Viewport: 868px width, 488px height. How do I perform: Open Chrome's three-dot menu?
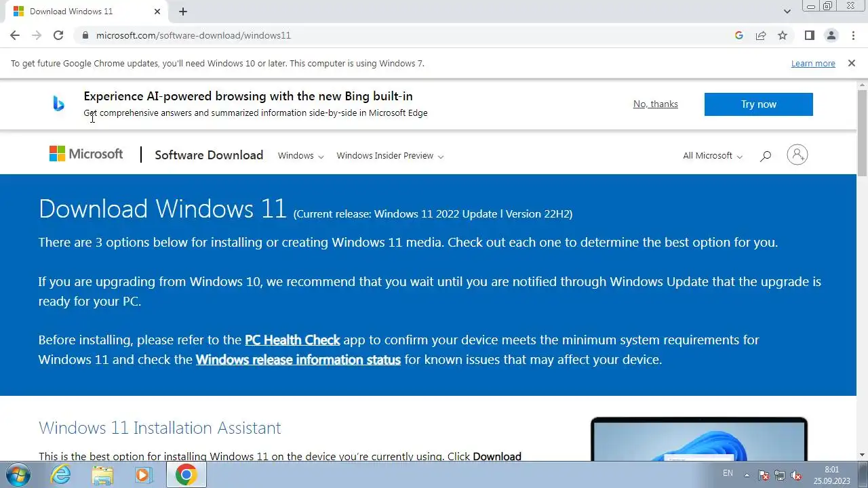853,35
